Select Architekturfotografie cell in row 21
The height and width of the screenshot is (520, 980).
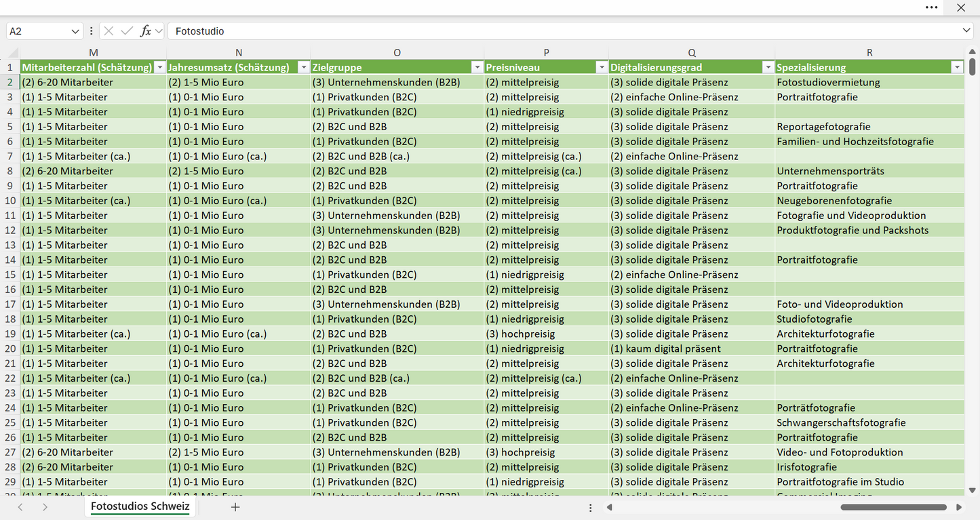click(869, 363)
